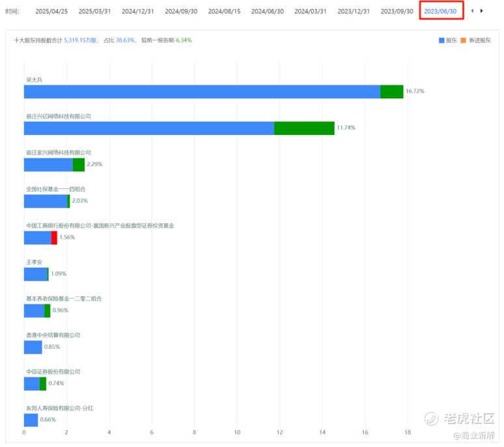Click the green segment of 吴太兵 bar
504x447 pixels.
(391, 92)
